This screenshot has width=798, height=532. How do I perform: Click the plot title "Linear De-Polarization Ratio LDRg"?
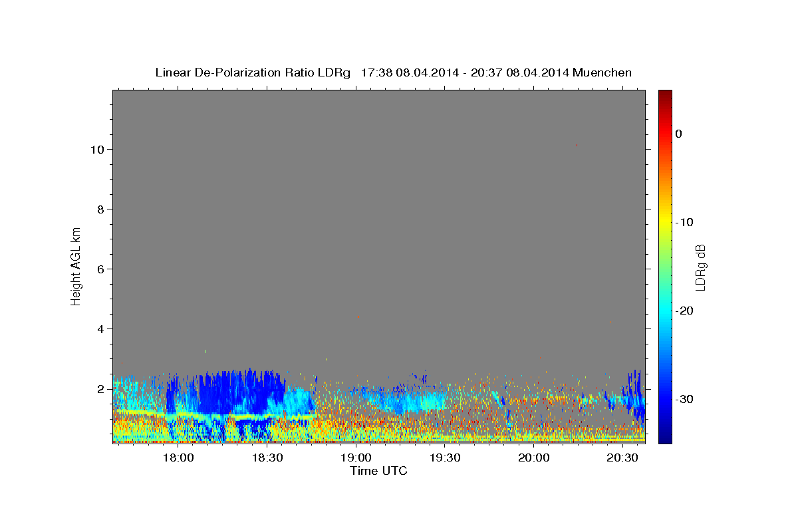tap(253, 72)
